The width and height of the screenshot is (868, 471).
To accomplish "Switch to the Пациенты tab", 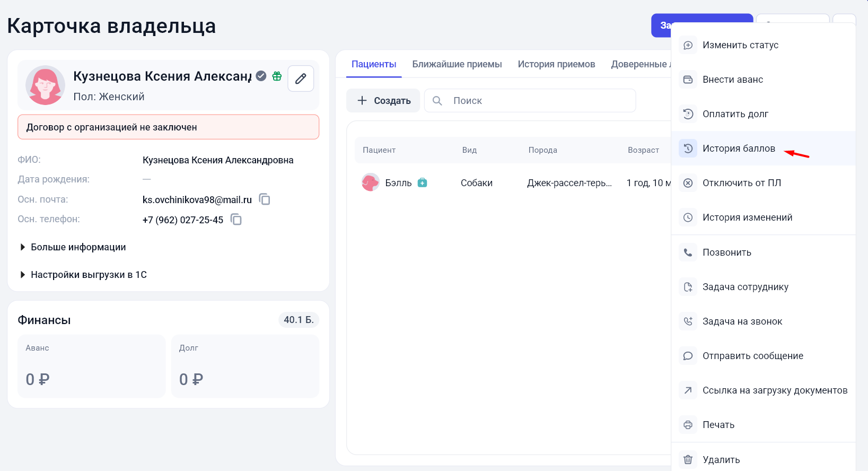I will 374,64.
